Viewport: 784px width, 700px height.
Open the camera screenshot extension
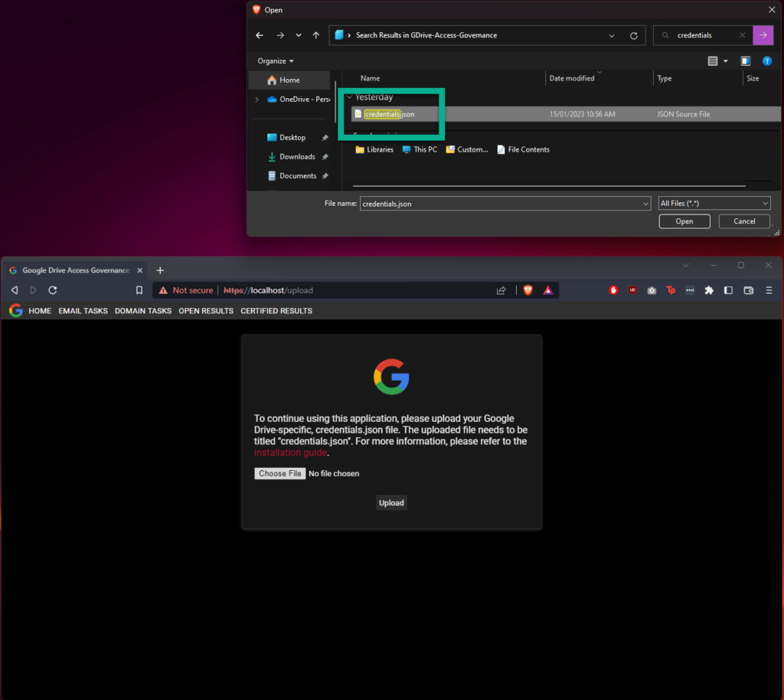tap(652, 290)
